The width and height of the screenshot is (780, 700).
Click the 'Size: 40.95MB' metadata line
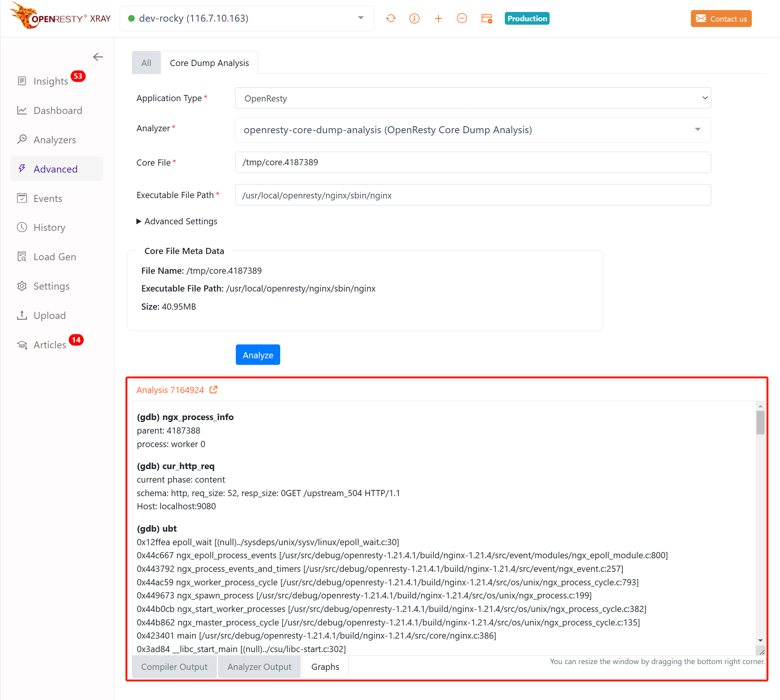(x=169, y=307)
